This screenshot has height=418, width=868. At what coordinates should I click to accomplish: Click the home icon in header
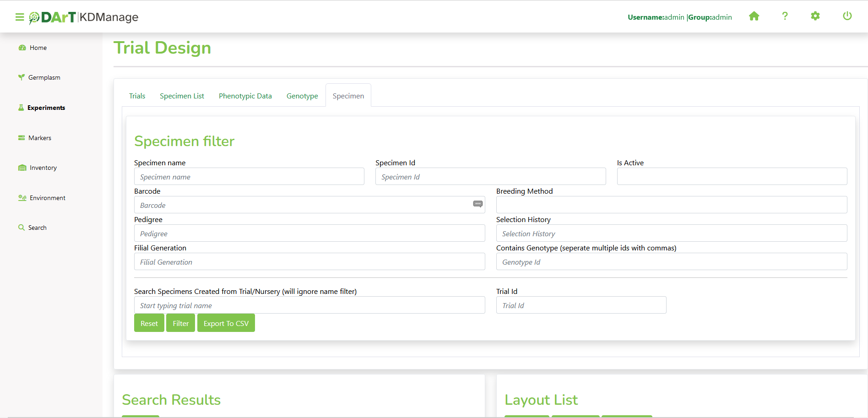[x=754, y=16]
